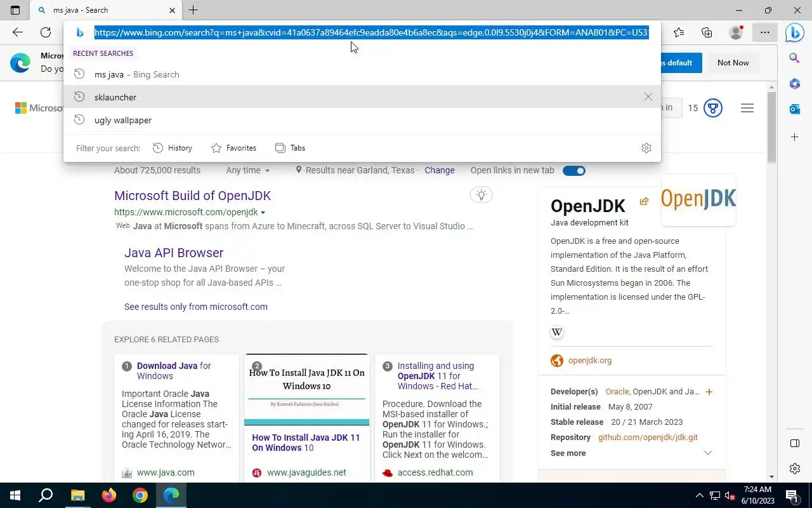Viewport: 812px width, 508px height.
Task: Open 'How To Install Java JDK 11' link
Action: [306, 443]
